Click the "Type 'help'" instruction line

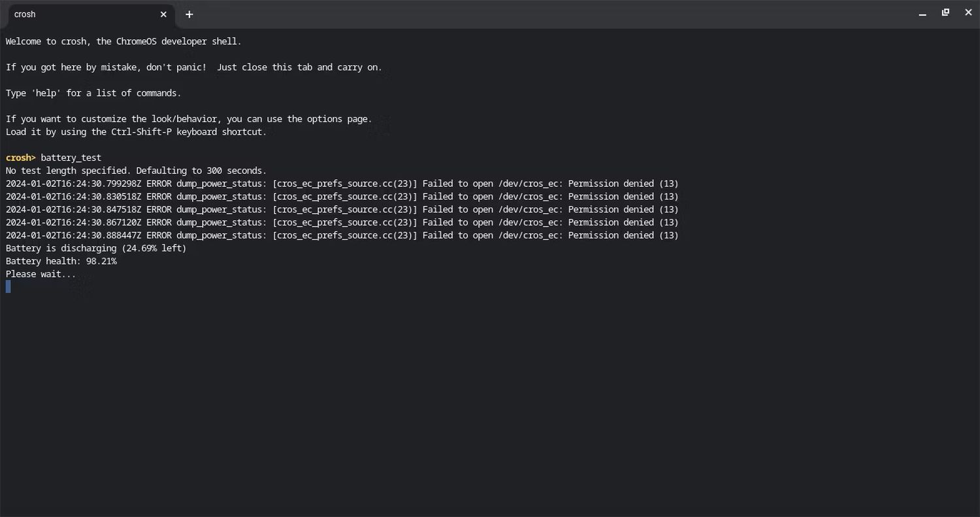(x=93, y=93)
